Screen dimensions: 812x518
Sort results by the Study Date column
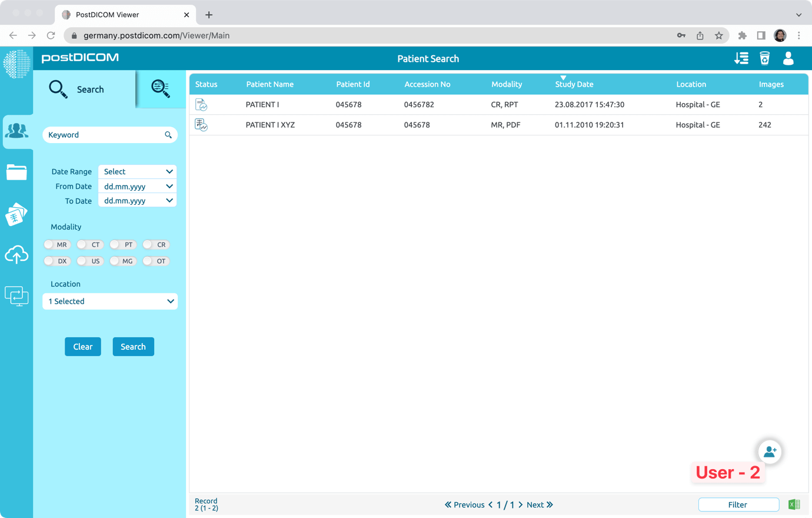(x=574, y=84)
